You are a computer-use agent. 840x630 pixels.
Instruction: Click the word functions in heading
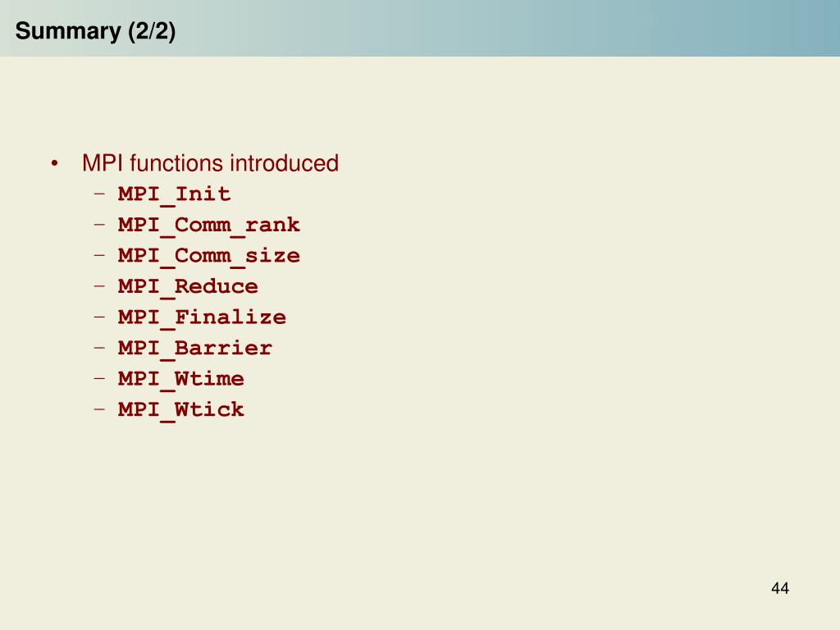click(x=177, y=163)
